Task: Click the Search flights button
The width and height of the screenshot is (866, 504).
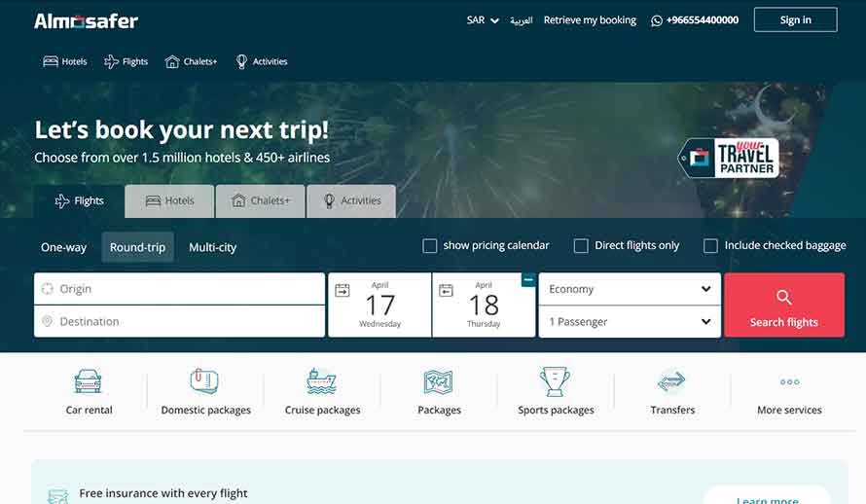Action: pyautogui.click(x=784, y=305)
